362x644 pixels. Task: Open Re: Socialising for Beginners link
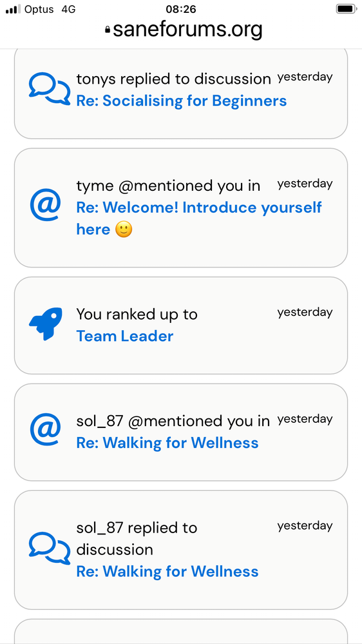[x=182, y=101]
